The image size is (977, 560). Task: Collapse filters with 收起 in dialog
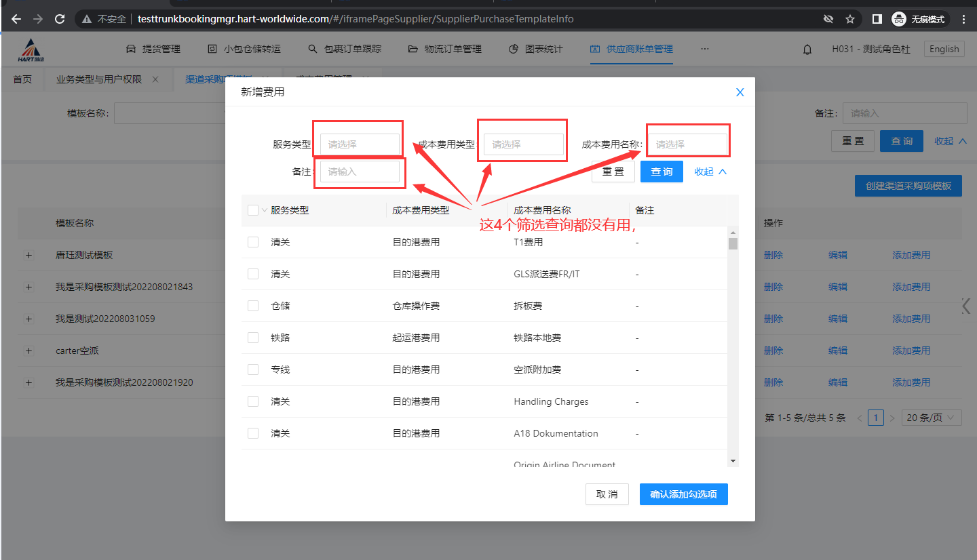(710, 172)
